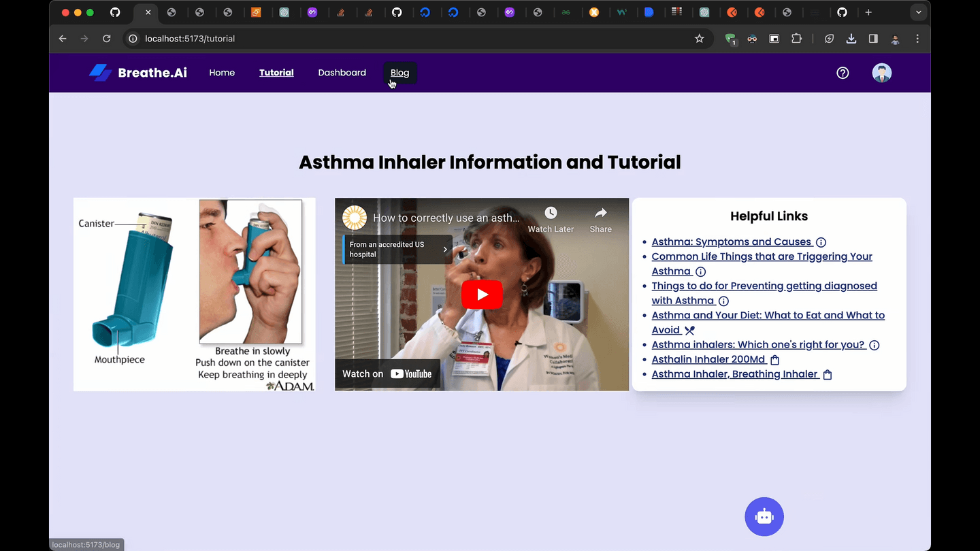Reload the current page
This screenshot has width=980, height=551.
point(107,39)
